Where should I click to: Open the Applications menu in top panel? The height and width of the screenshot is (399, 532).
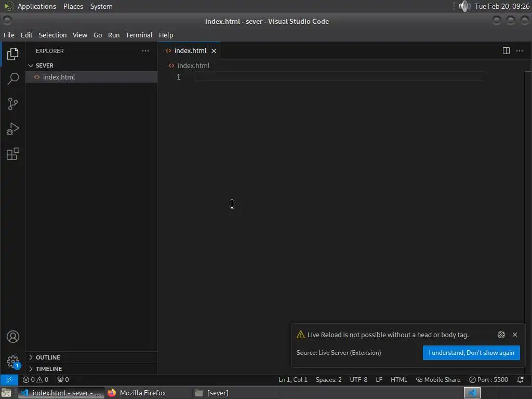37,6
